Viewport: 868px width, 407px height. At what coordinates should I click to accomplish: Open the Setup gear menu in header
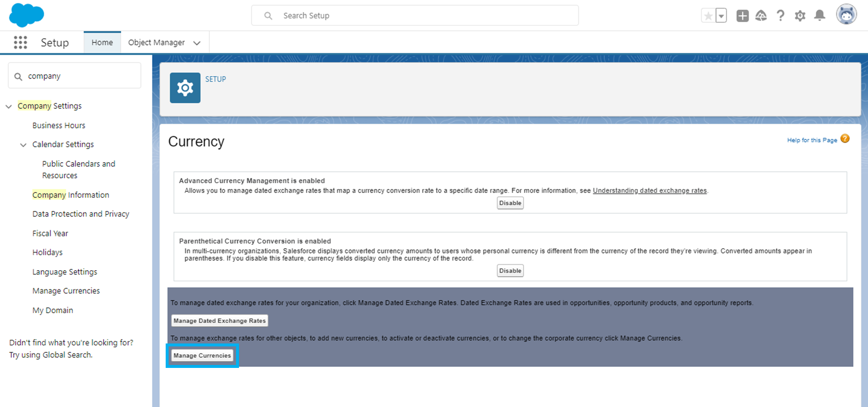click(x=800, y=16)
